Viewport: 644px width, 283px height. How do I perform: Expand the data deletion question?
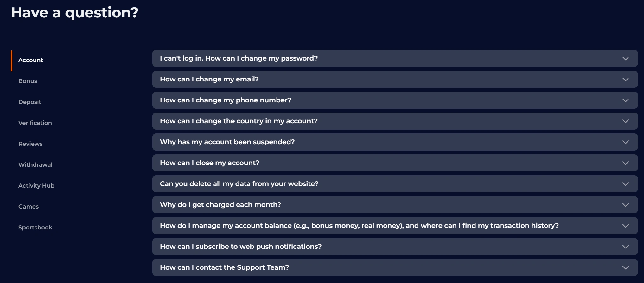point(395,183)
